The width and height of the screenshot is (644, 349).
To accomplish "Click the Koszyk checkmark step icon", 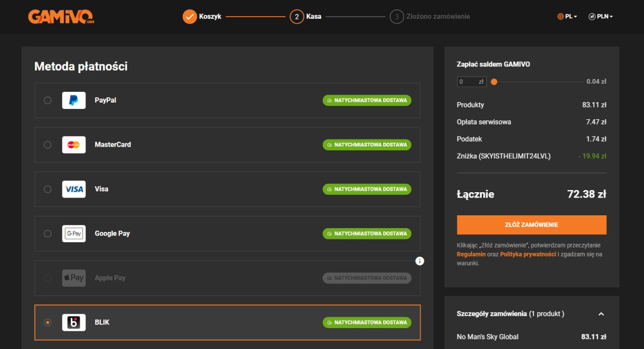I will (x=189, y=17).
